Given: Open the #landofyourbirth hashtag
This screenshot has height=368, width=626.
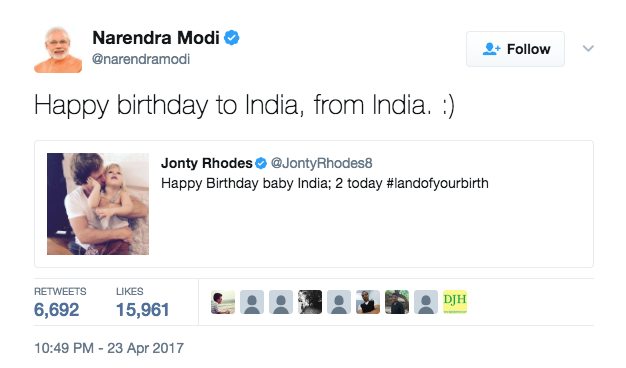Looking at the screenshot, I should point(438,183).
